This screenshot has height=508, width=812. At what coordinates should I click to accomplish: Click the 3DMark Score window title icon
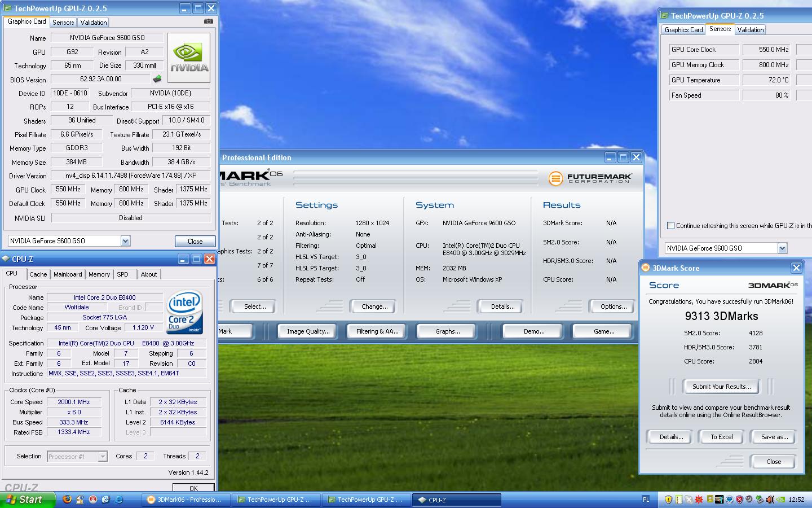[x=646, y=268]
